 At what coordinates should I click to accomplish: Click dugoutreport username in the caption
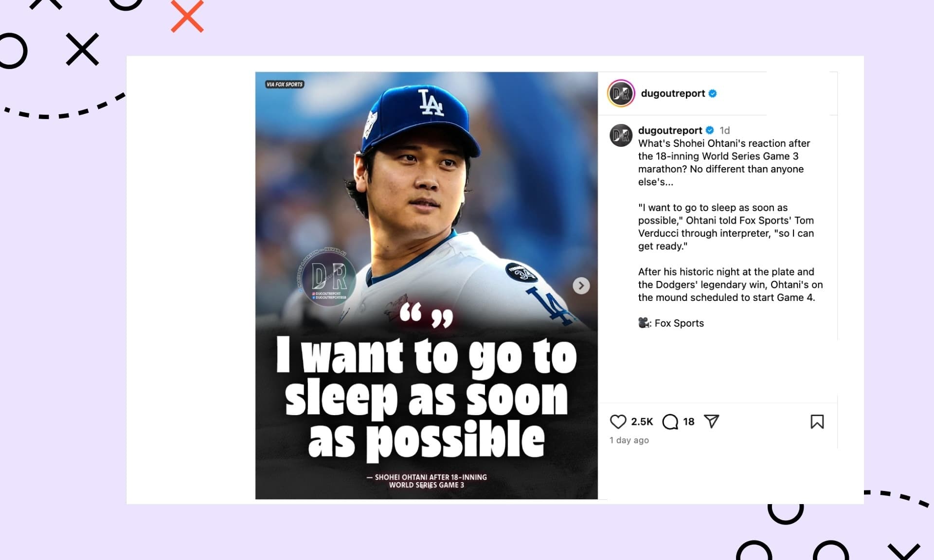[x=670, y=130]
